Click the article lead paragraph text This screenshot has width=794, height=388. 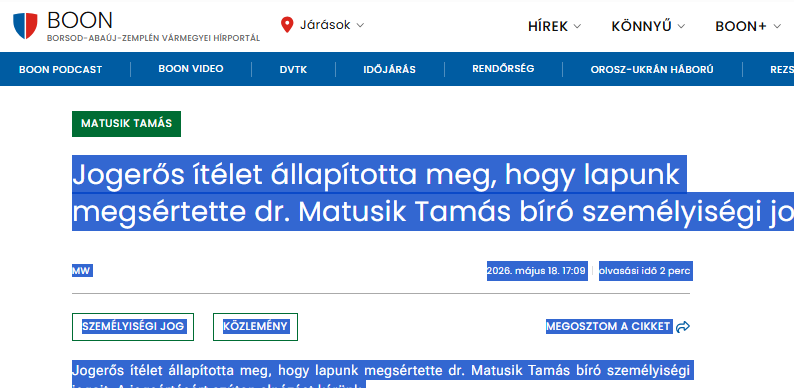tap(382, 374)
